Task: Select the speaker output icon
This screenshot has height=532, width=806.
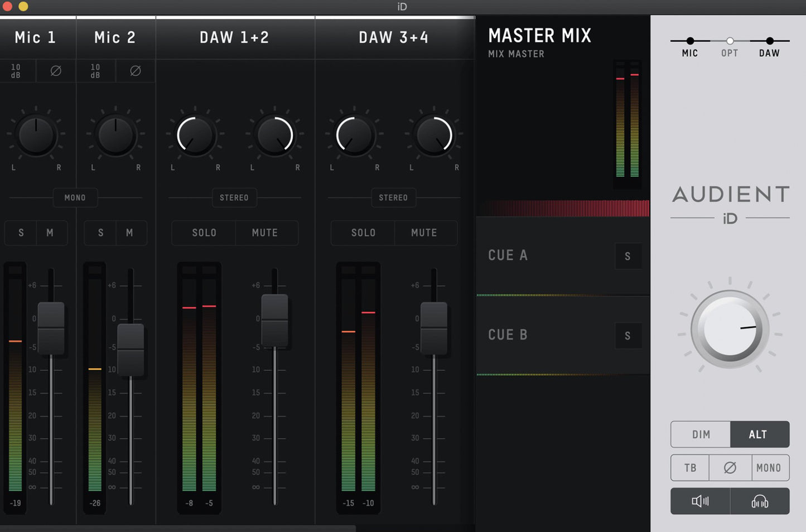Action: pyautogui.click(x=700, y=501)
